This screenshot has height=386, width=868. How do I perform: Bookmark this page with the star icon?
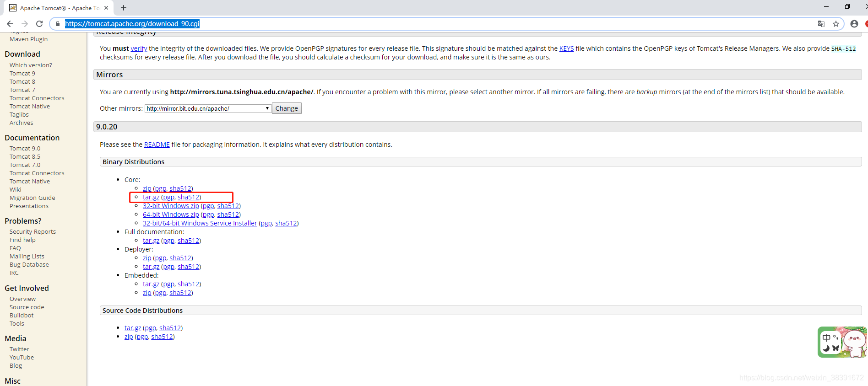click(x=836, y=24)
